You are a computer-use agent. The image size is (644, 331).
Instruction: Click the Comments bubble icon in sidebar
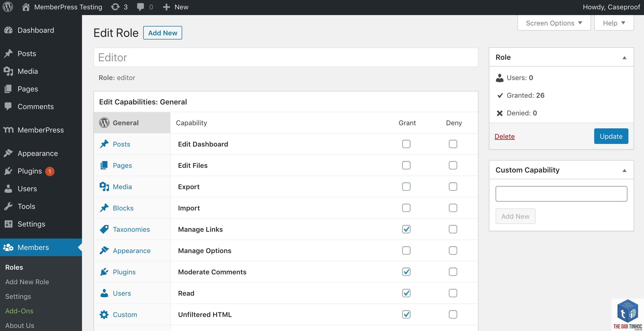8,107
